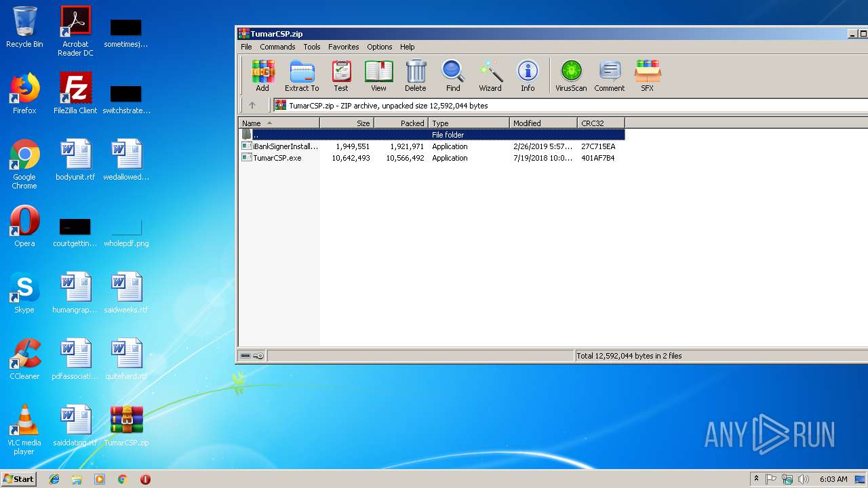The width and height of the screenshot is (868, 488).
Task: Open the Google Chrome desktop shortcut
Action: coord(24,164)
